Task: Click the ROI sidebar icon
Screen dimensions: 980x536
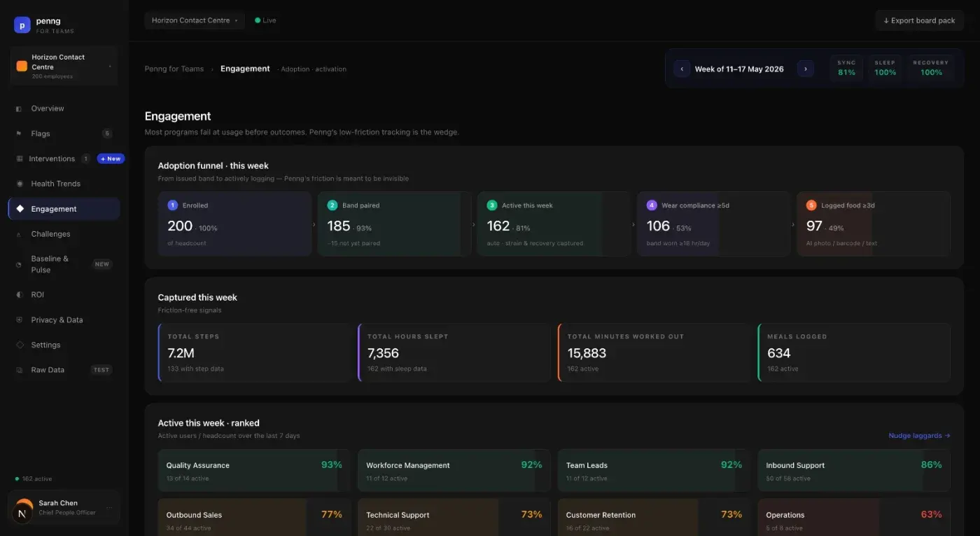Action: pos(19,295)
